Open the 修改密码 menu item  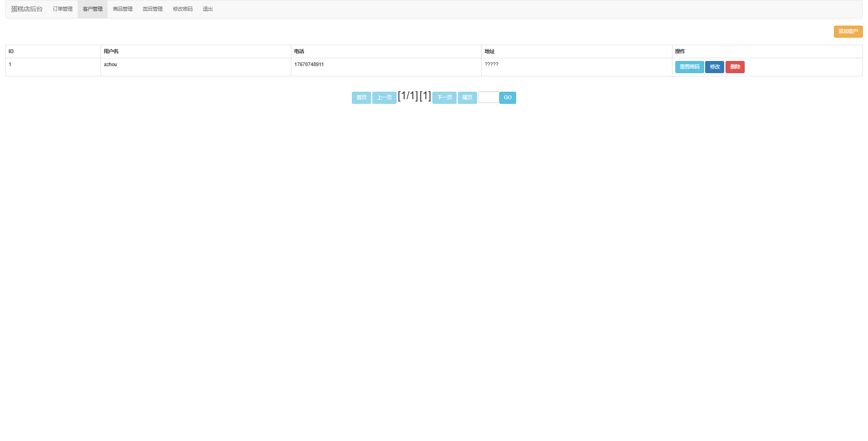click(182, 9)
